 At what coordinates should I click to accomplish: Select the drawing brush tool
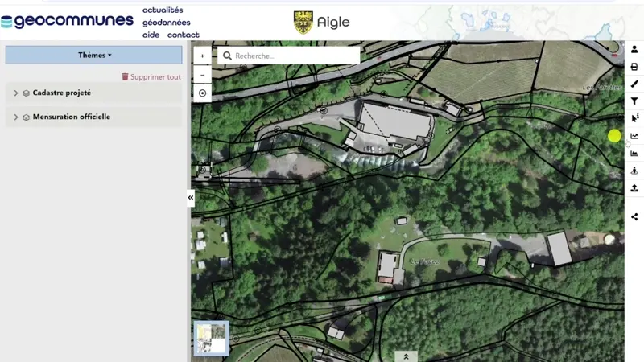pyautogui.click(x=634, y=84)
